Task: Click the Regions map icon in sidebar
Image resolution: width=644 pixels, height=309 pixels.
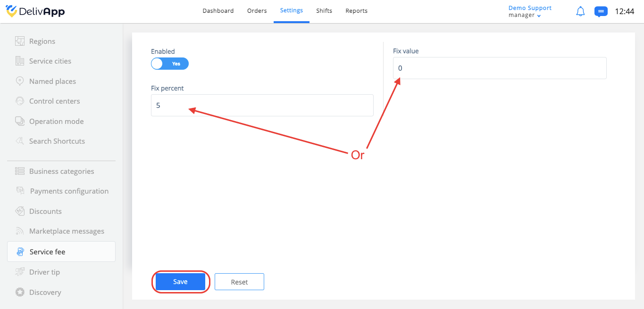Action: [x=20, y=41]
